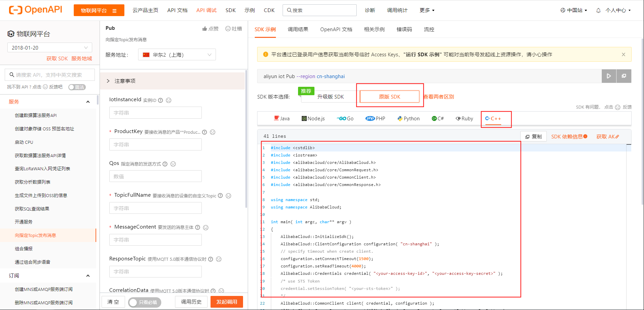644x310 pixels.
Task: Click the MessageContent input field
Action: point(155,240)
